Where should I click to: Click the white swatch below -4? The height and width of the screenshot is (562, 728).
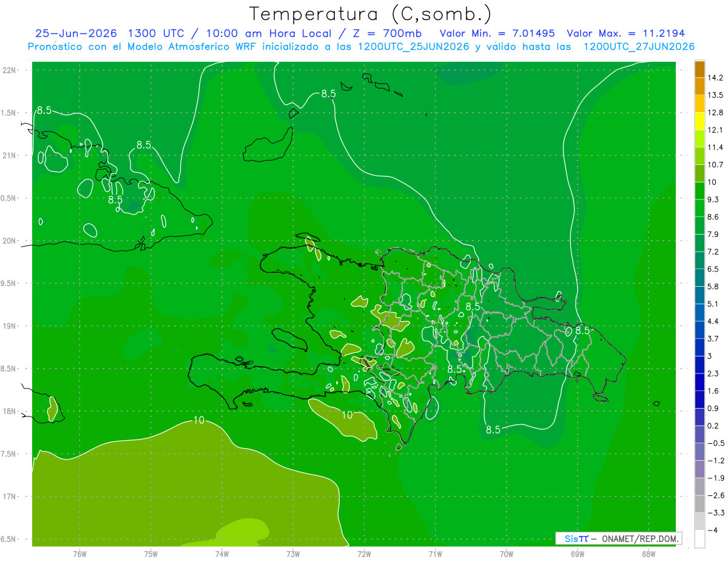point(699,539)
